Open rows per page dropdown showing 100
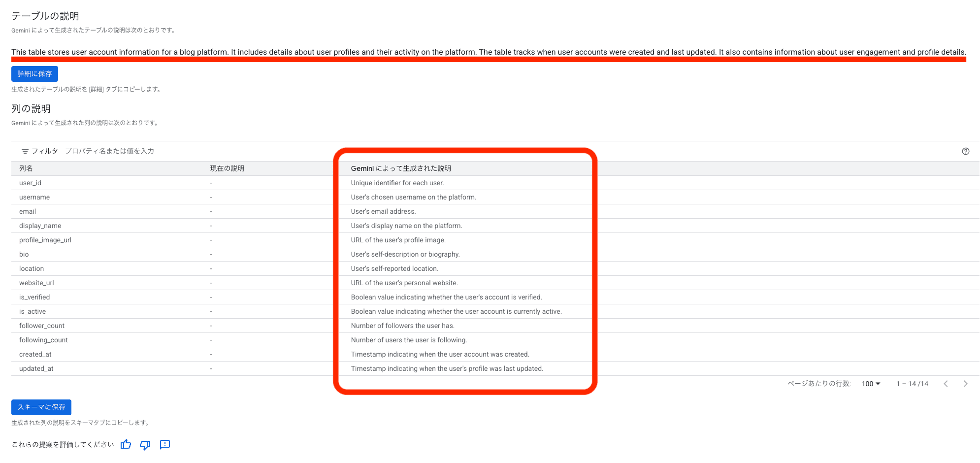980x463 pixels. (871, 384)
